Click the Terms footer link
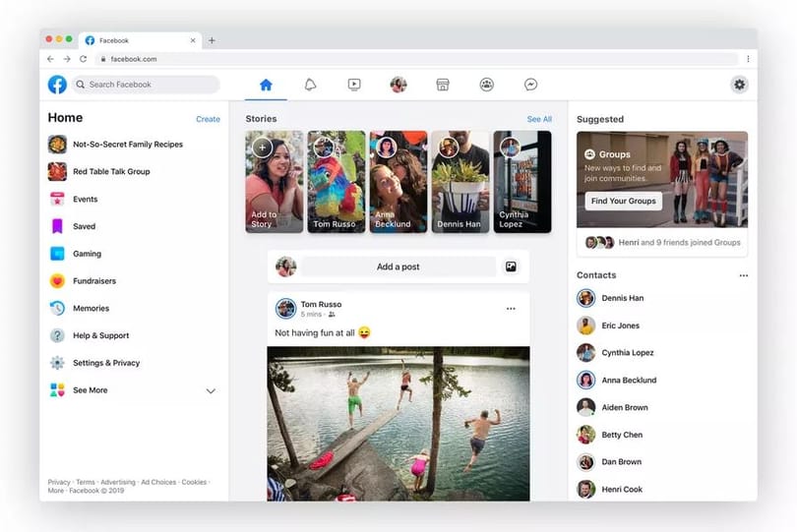 (x=86, y=482)
